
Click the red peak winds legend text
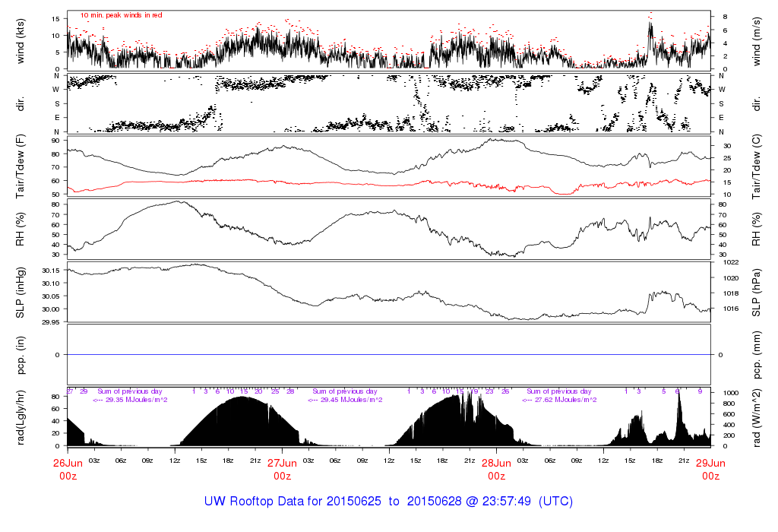tap(121, 15)
